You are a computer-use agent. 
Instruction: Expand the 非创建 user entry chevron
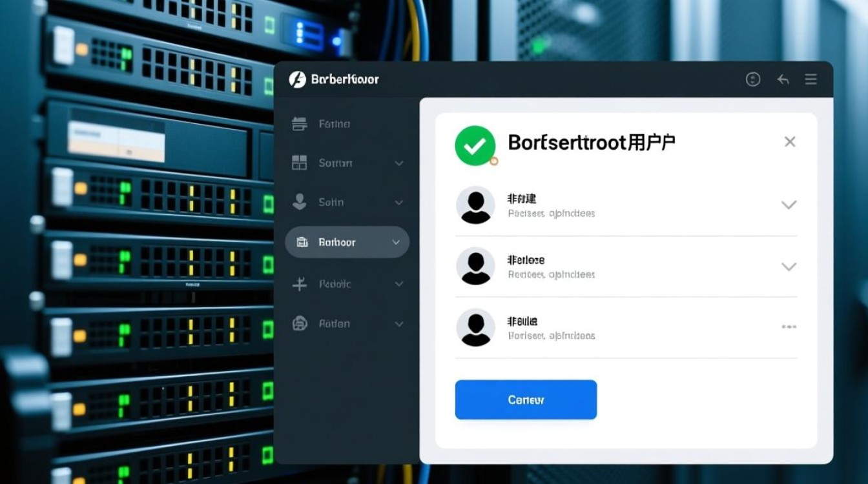pyautogui.click(x=789, y=205)
